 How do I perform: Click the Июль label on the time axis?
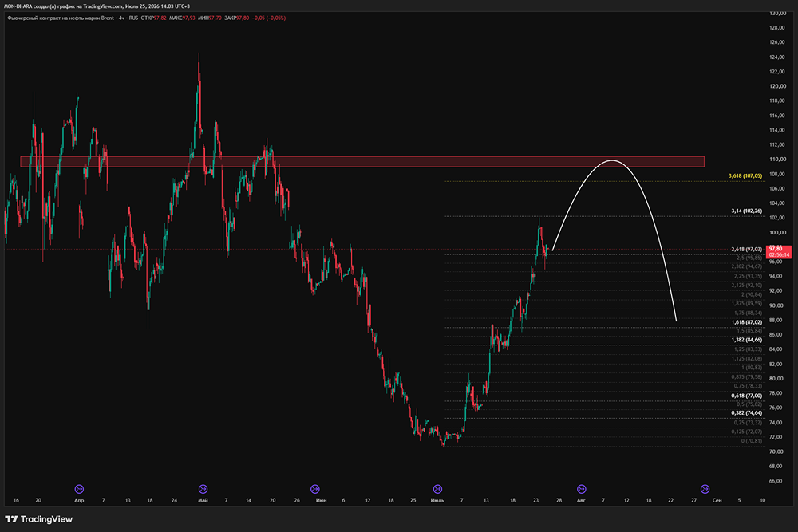437,500
